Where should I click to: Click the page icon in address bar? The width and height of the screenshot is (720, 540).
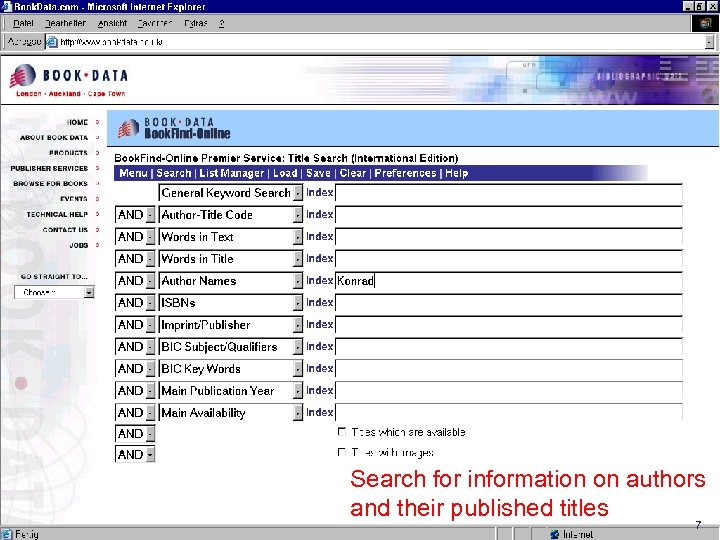pyautogui.click(x=52, y=42)
